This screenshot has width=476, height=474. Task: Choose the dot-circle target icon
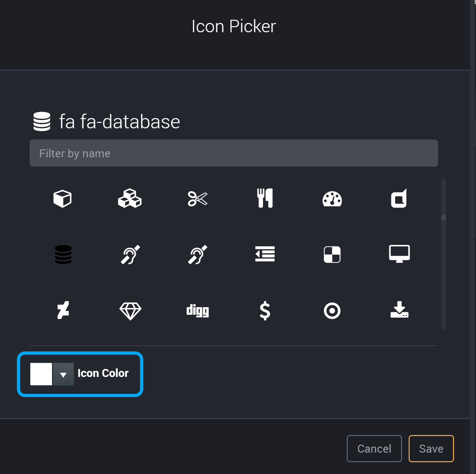pos(332,311)
